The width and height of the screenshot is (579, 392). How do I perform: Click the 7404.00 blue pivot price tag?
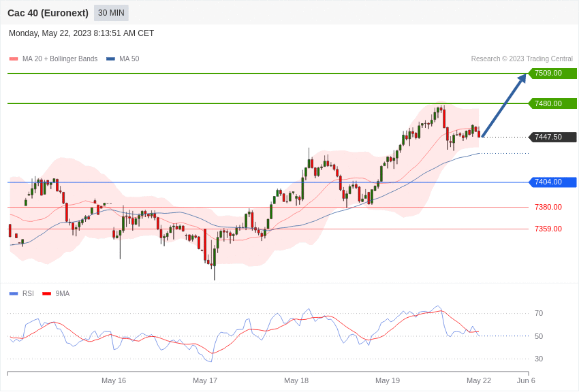[x=553, y=182]
